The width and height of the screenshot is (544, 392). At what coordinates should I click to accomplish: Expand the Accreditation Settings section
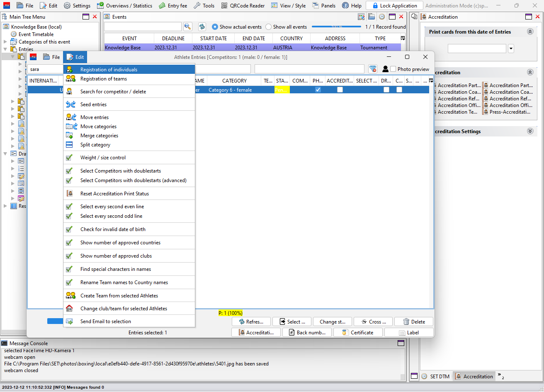530,131
